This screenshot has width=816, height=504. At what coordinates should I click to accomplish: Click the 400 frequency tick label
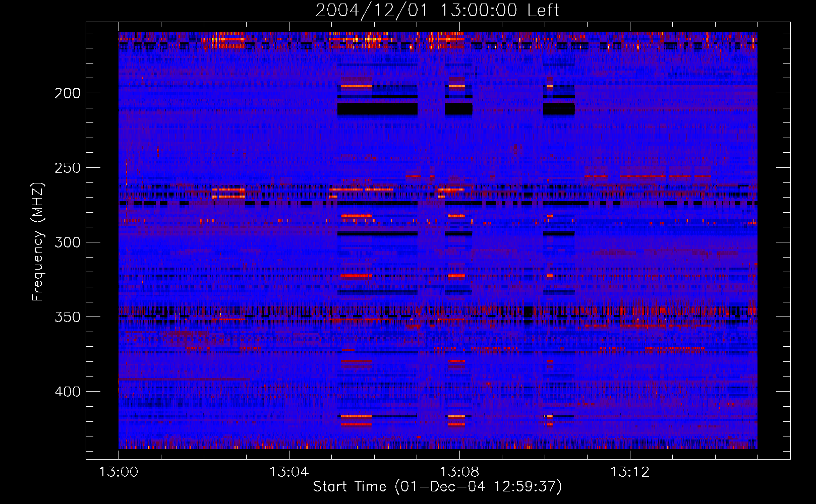click(x=68, y=392)
